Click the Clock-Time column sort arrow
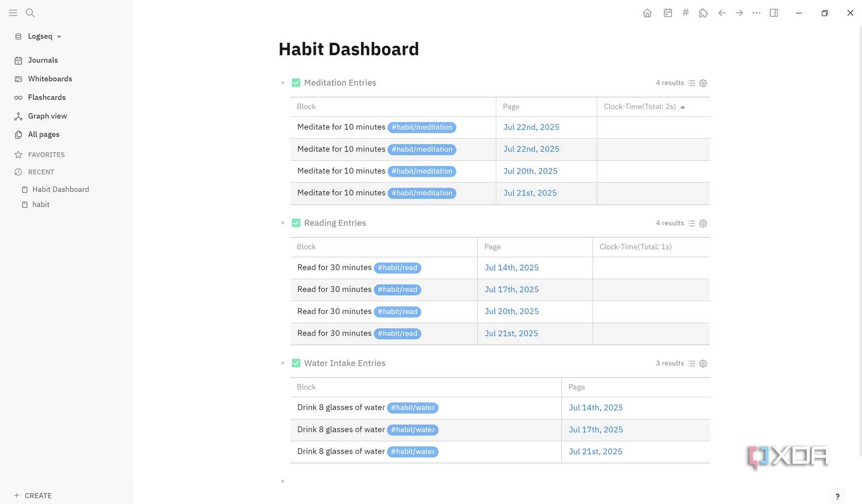 tap(683, 107)
